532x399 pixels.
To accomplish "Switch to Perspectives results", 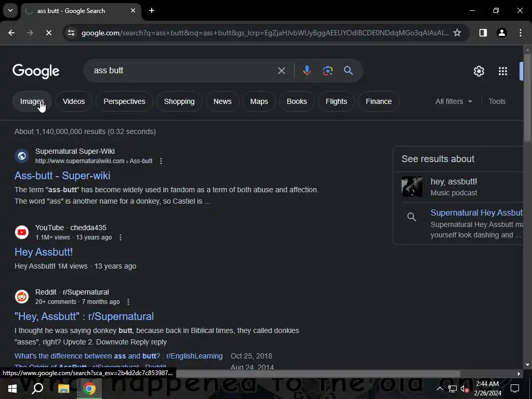I will click(x=124, y=101).
